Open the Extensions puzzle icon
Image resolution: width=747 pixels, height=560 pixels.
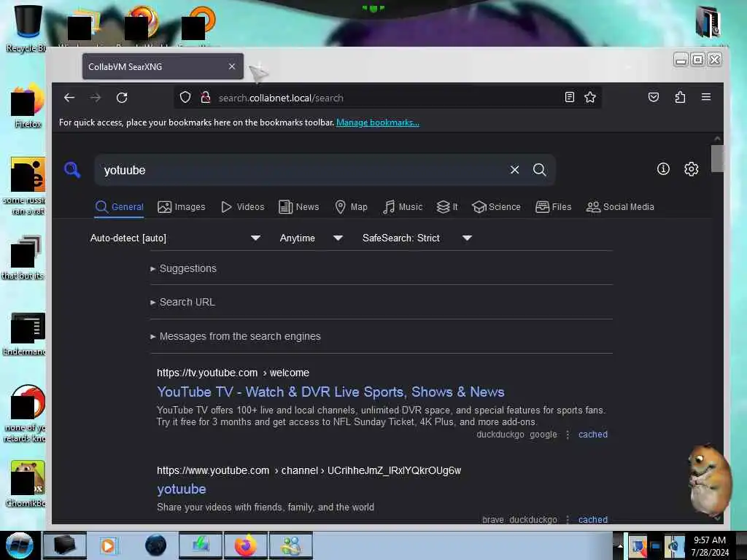(680, 97)
